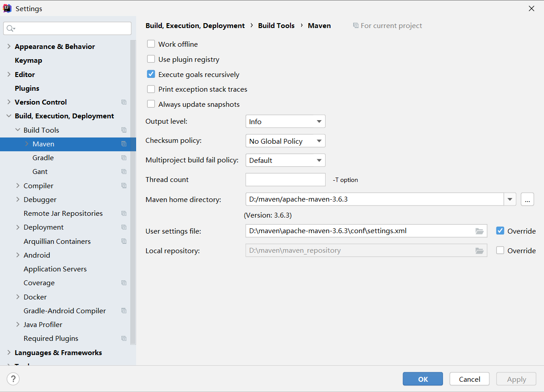Screen dimensions: 544x392
Task: Expand the Editor node
Action: coord(9,74)
